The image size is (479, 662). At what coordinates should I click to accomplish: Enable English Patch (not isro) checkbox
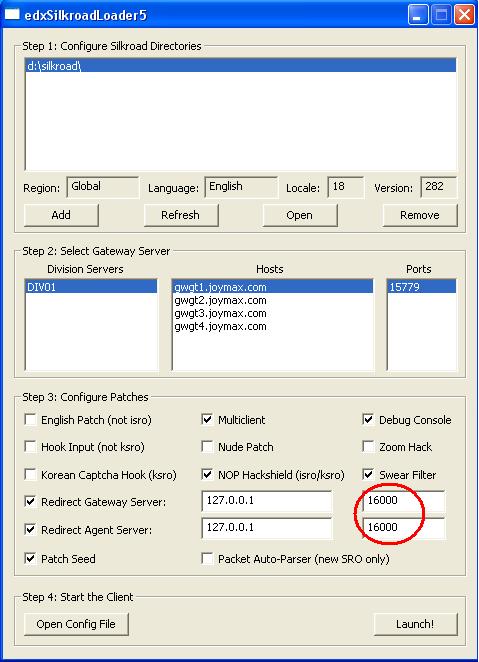tap(30, 420)
